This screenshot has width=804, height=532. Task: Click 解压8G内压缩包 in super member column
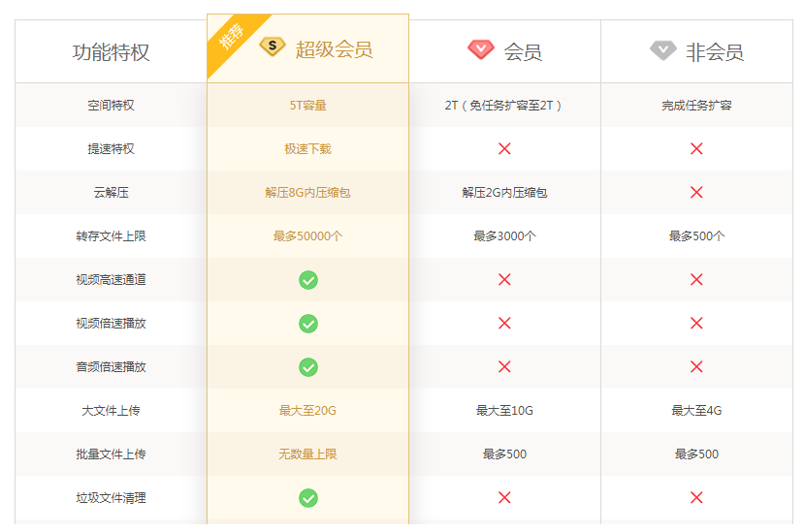pyautogui.click(x=307, y=193)
